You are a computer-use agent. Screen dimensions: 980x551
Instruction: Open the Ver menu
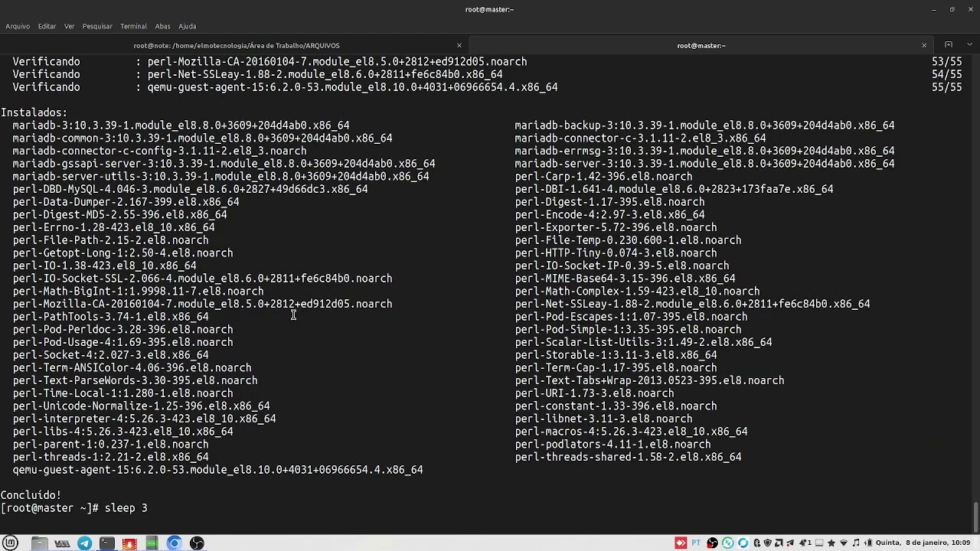(69, 26)
